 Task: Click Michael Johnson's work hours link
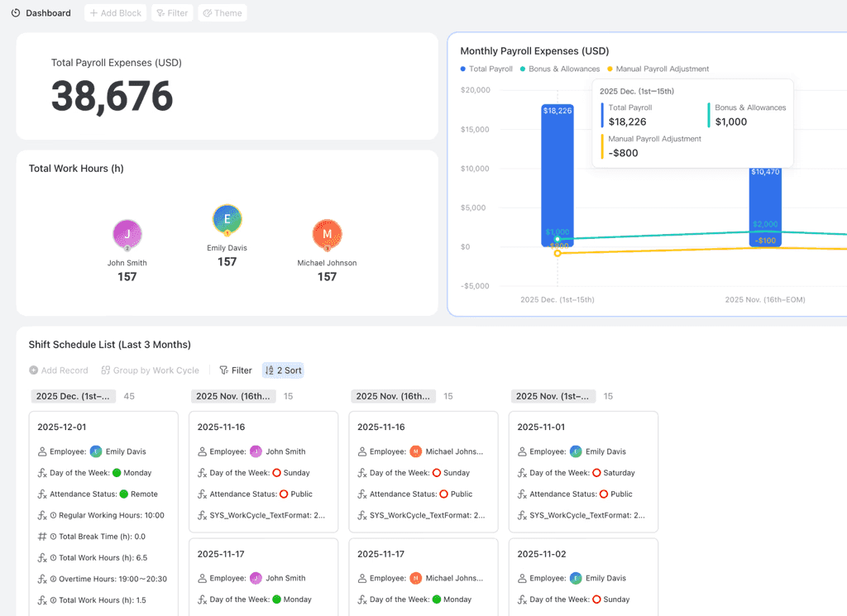click(327, 276)
